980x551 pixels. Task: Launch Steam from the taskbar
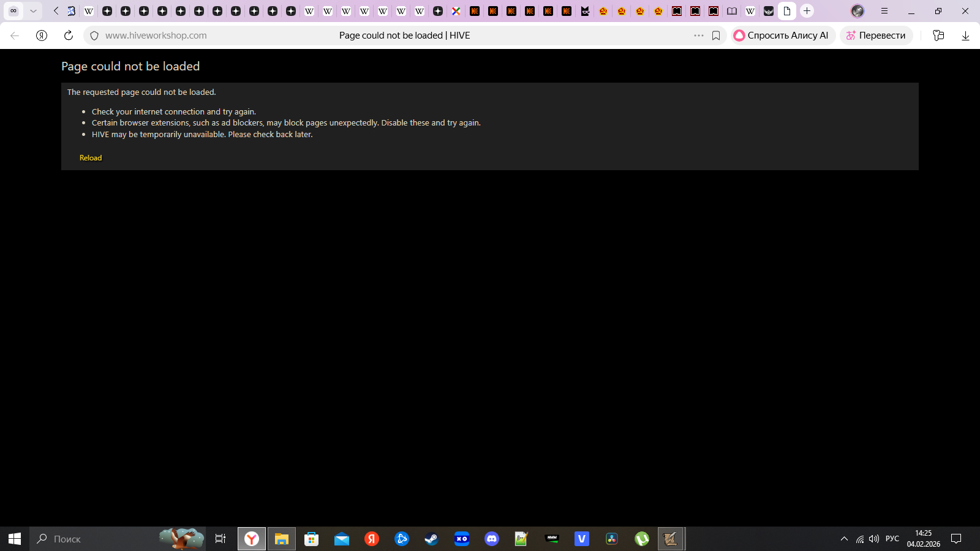click(x=432, y=539)
